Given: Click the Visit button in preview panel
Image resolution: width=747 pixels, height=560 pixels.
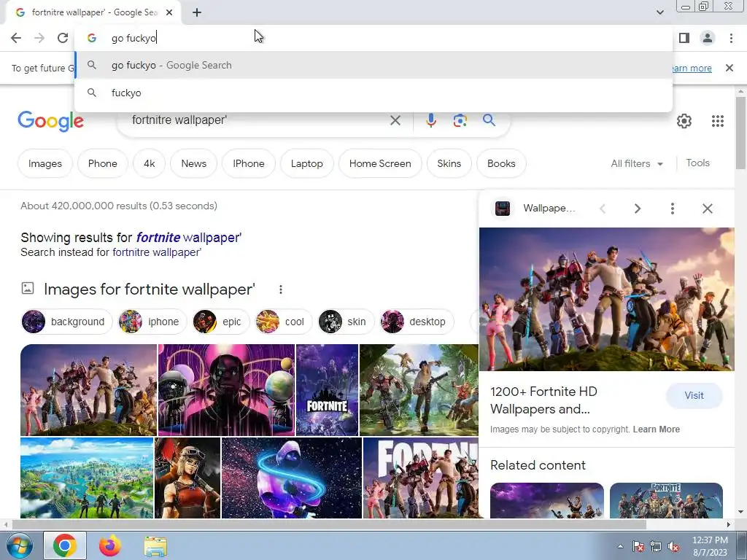Looking at the screenshot, I should point(694,396).
